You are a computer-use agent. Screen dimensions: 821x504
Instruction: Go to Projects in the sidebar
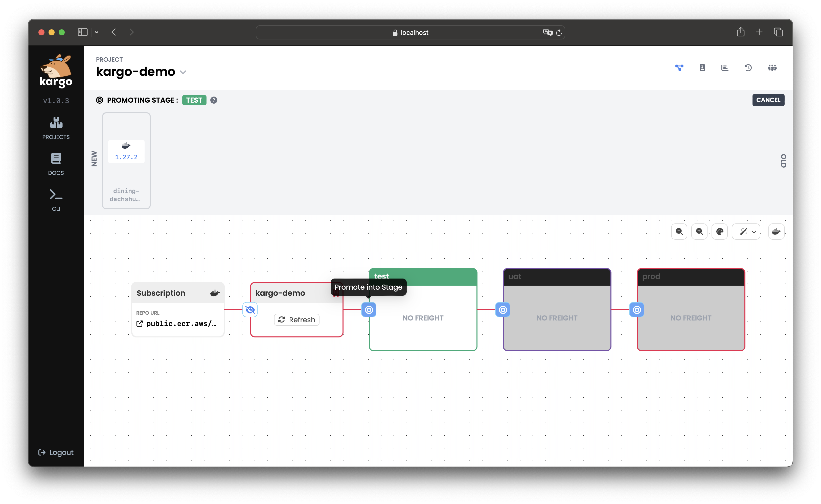tap(56, 128)
